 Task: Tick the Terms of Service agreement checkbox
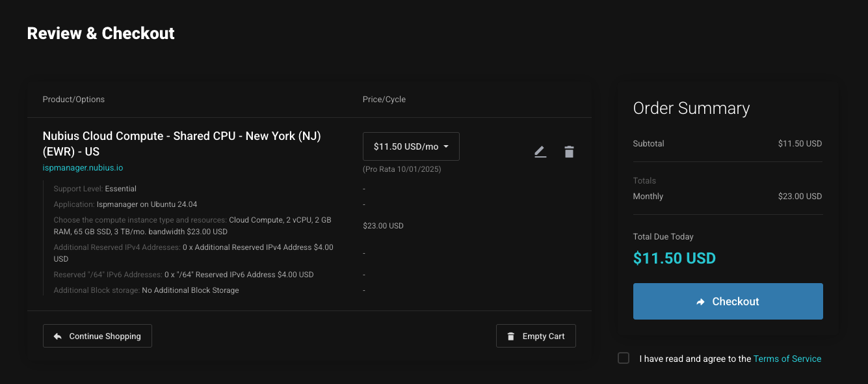pyautogui.click(x=624, y=358)
